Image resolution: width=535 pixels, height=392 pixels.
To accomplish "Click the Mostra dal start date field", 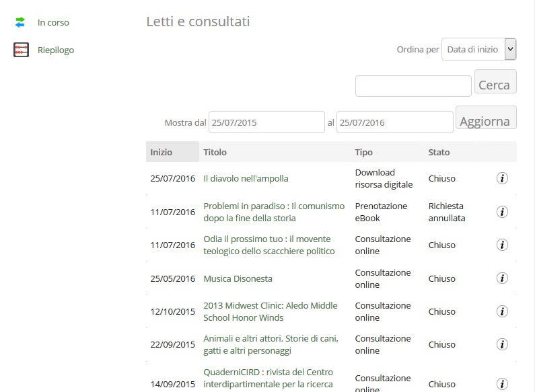I will point(266,122).
